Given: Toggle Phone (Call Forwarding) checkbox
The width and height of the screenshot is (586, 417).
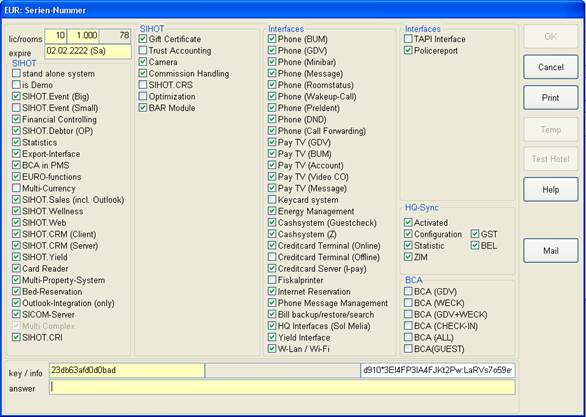Looking at the screenshot, I should pyautogui.click(x=272, y=131).
